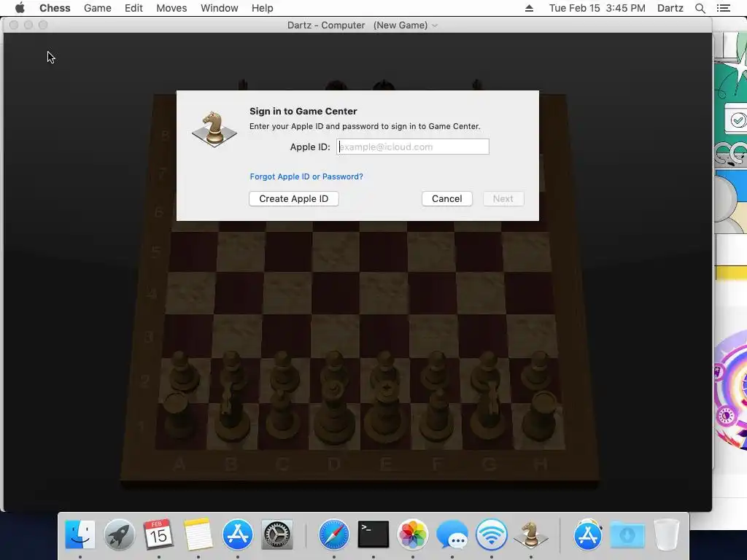This screenshot has height=560, width=747.
Task: Click the Chess icon in the Dock
Action: [531, 534]
